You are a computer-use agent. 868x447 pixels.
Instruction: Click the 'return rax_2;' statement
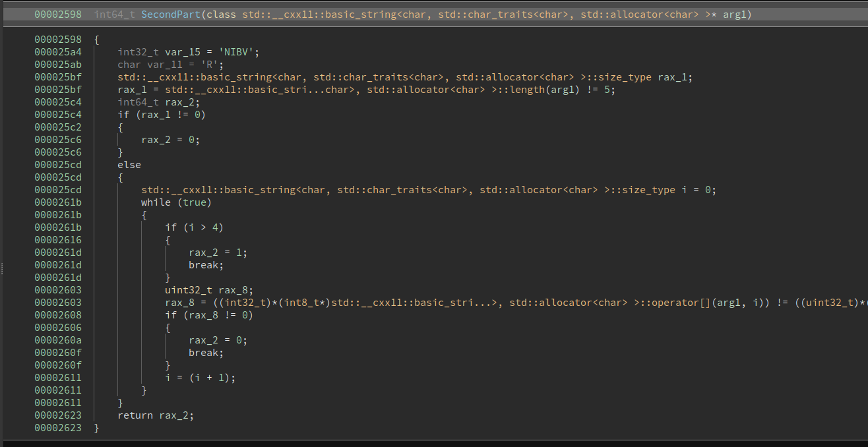click(x=156, y=415)
